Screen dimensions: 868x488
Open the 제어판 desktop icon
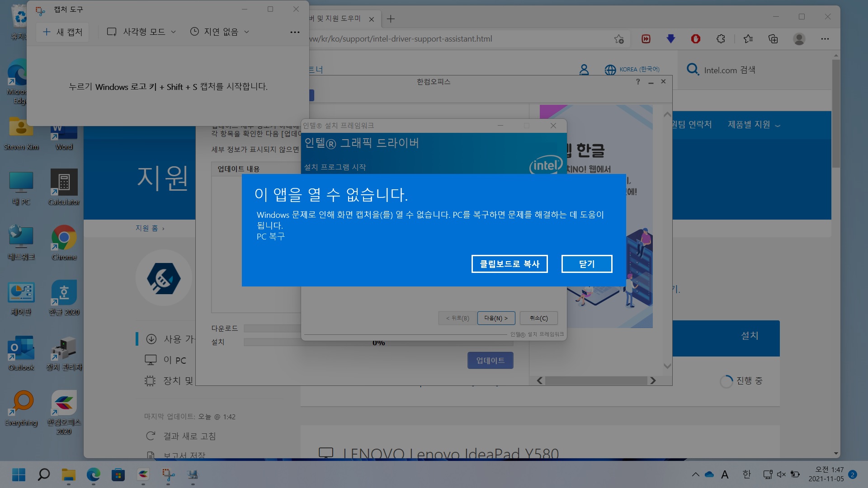21,298
